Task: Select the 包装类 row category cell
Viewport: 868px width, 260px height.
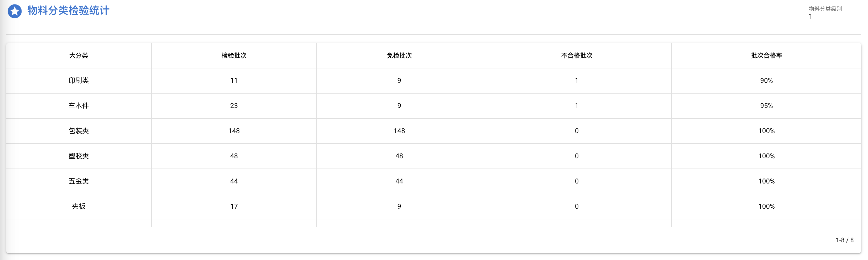Action: click(79, 131)
